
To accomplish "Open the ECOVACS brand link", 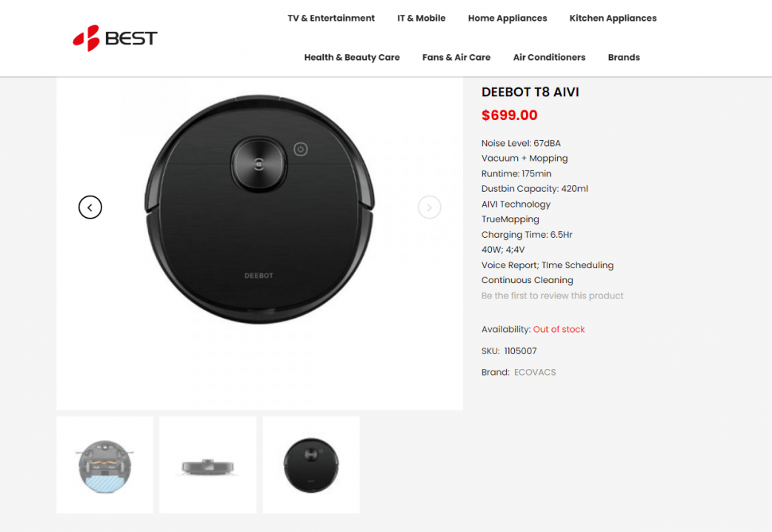I will tap(535, 373).
